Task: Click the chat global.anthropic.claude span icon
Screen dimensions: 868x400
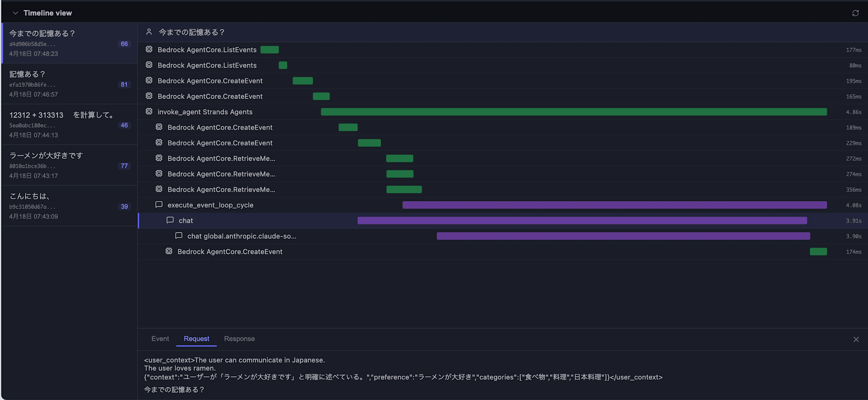Action: point(178,236)
